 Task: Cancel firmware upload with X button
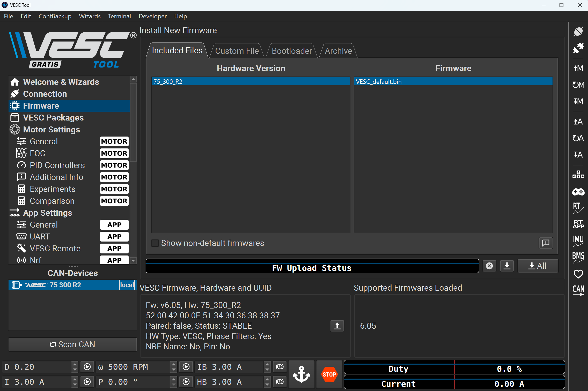[489, 266]
